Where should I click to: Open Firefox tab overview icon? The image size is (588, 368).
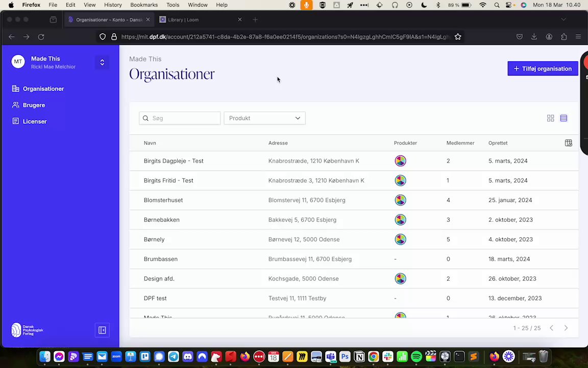[x=53, y=19]
